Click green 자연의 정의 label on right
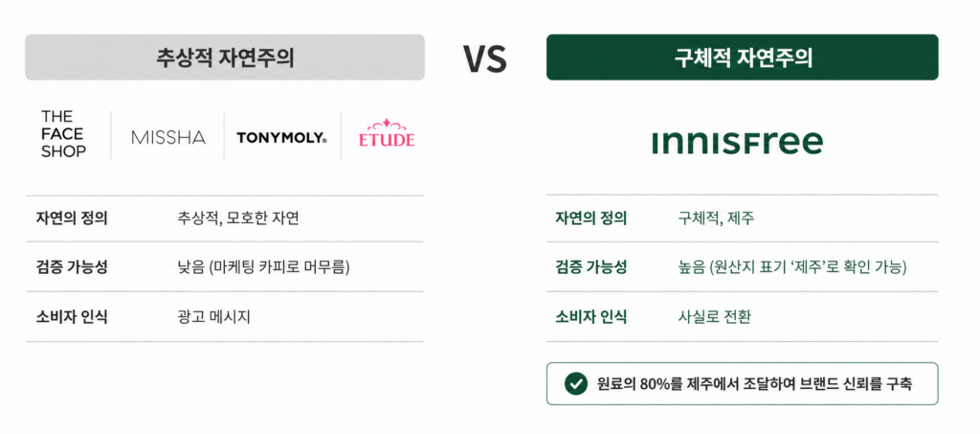The image size is (980, 434). (x=590, y=218)
